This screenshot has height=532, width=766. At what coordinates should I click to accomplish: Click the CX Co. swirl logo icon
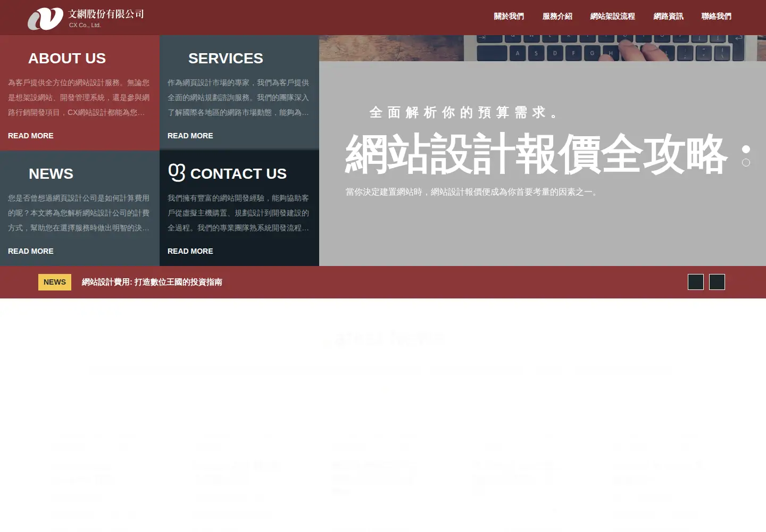(45, 19)
